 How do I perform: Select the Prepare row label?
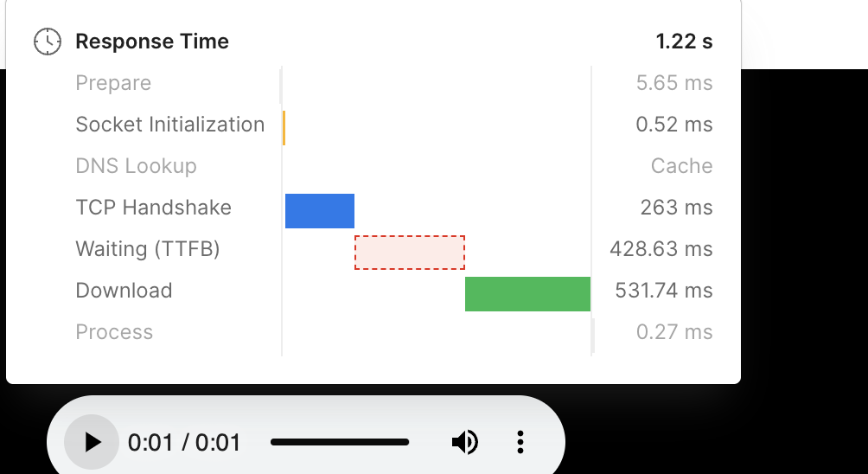click(x=113, y=83)
